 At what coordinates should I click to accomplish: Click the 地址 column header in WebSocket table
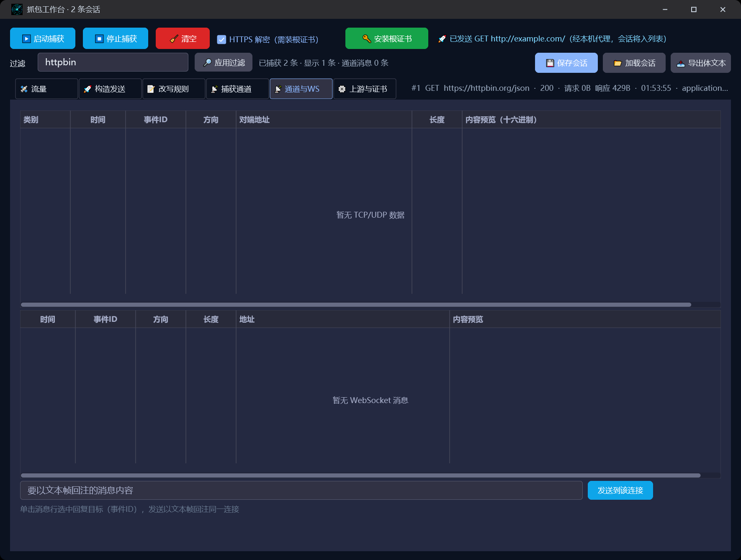[x=343, y=319]
